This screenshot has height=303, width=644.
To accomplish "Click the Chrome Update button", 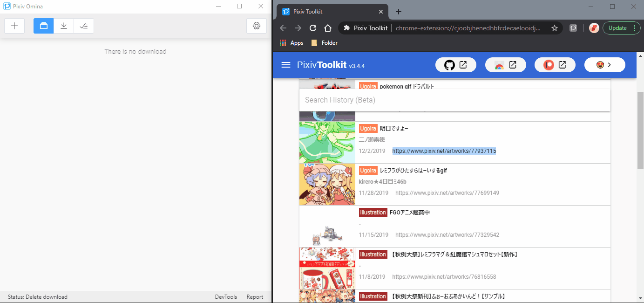I will (617, 28).
